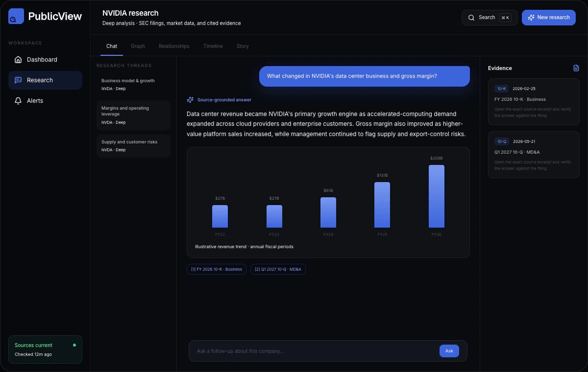
Task: Open the FY 2026 10-K Business evidence card
Action: [534, 102]
